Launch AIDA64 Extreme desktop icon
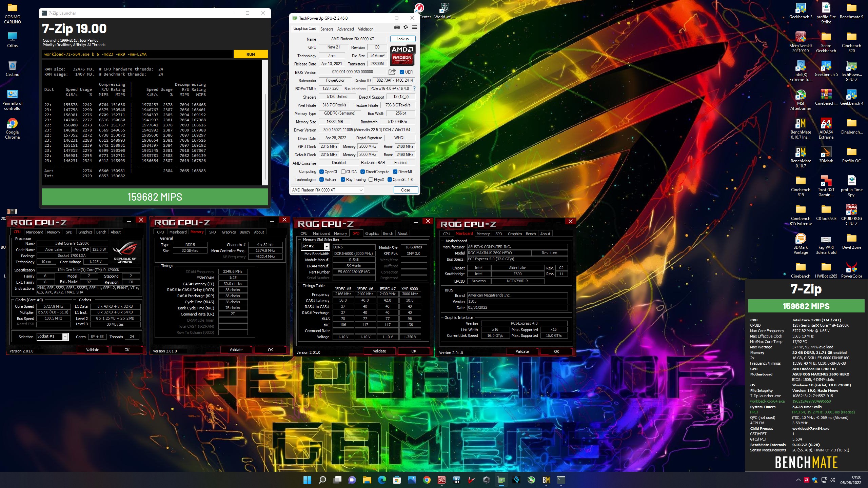This screenshot has width=868, height=488. click(x=826, y=128)
